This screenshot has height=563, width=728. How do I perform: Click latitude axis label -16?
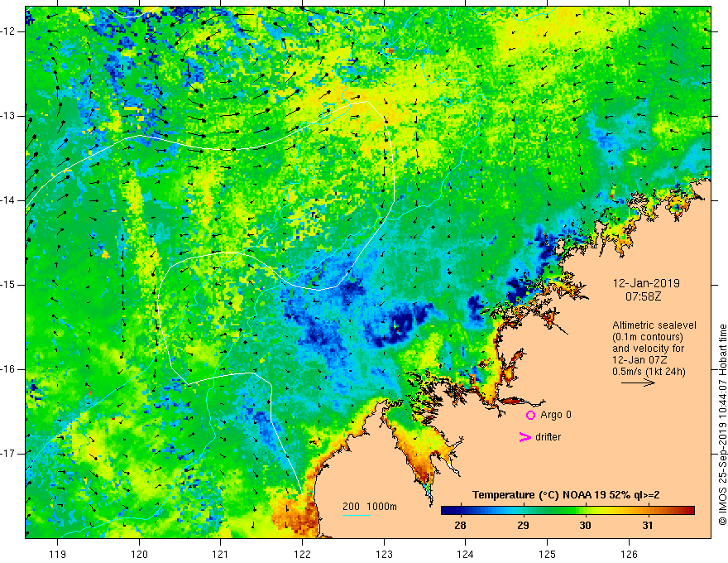[x=9, y=369]
